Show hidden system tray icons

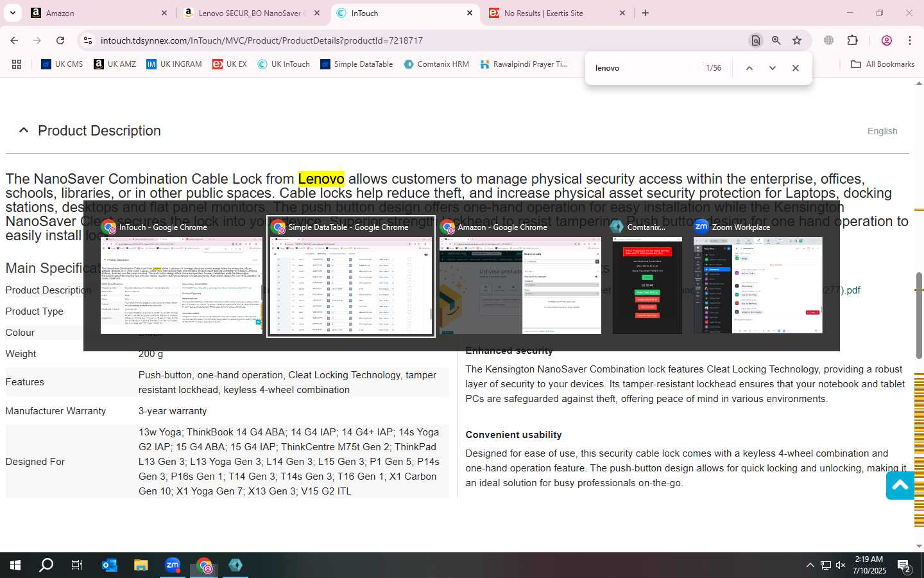pos(810,565)
